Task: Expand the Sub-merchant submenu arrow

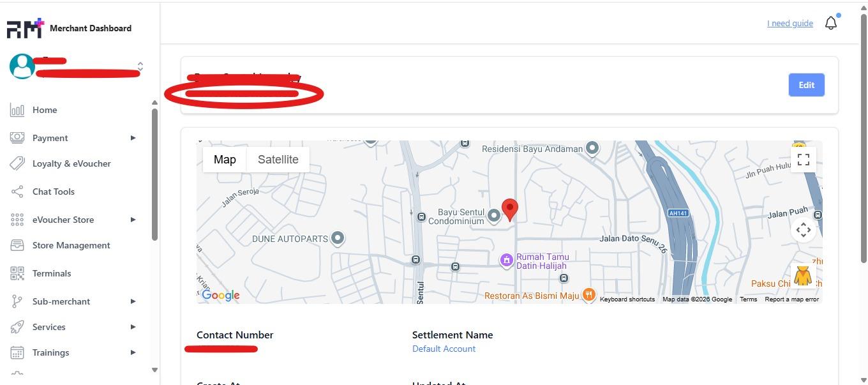Action: [x=133, y=301]
